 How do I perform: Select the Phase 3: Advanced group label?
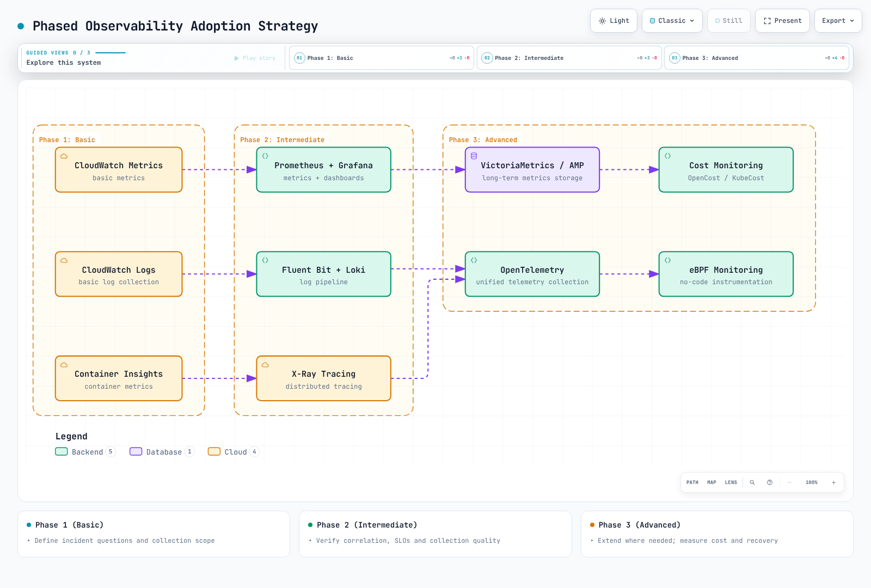click(x=483, y=140)
